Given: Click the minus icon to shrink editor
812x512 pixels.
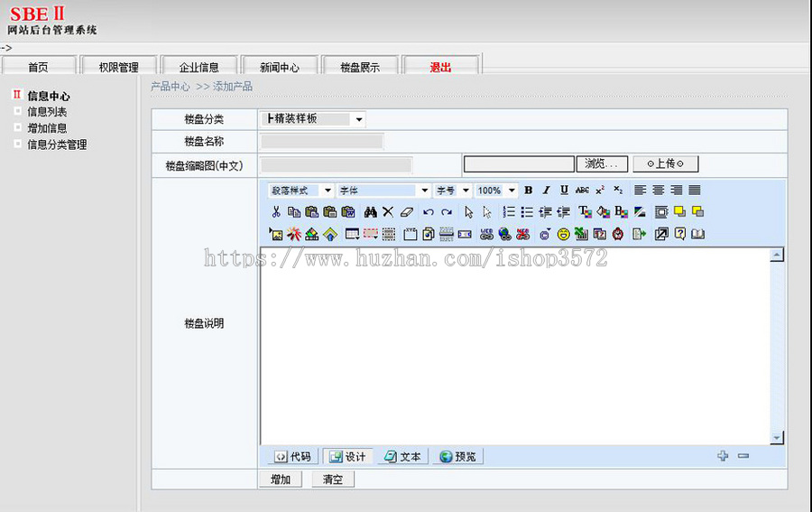Looking at the screenshot, I should 743,456.
